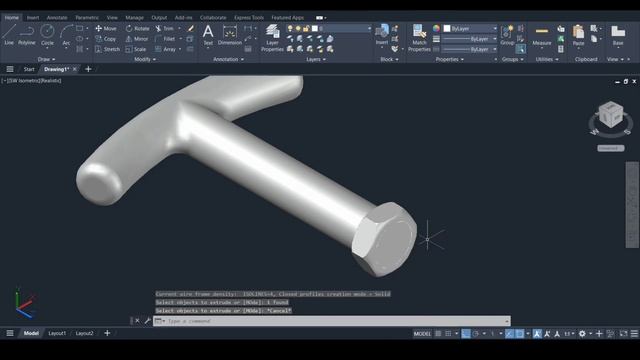The width and height of the screenshot is (640, 360).
Task: Choose the Scale command
Action: 136,49
